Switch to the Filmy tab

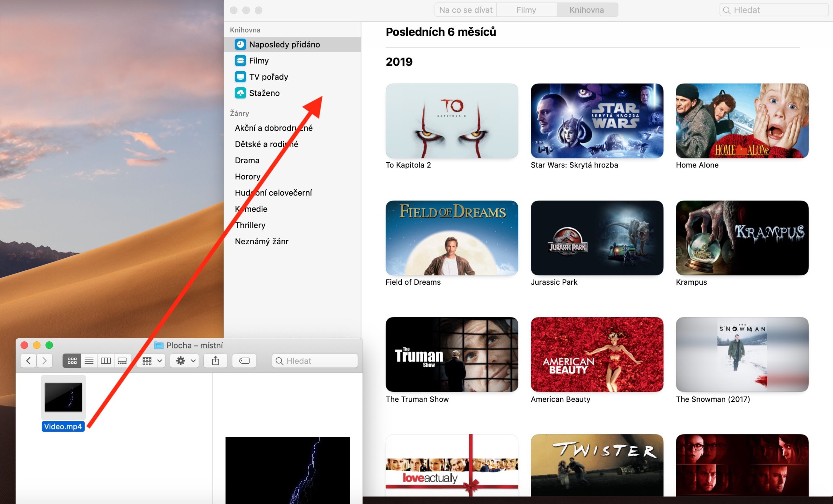pos(526,10)
